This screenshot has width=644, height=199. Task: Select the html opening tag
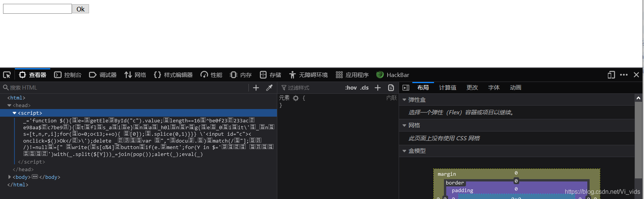16,98
